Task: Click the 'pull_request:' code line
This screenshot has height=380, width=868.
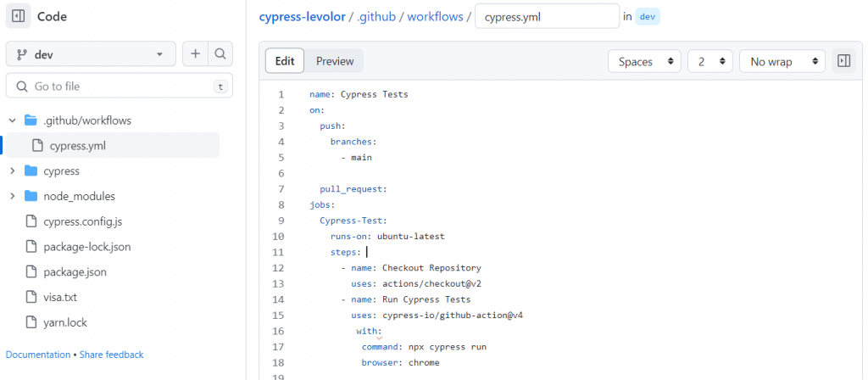Action: pyautogui.click(x=353, y=189)
